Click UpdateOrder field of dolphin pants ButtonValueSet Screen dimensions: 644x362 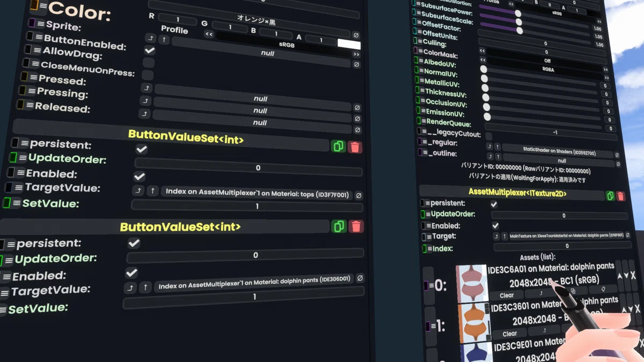[245, 255]
